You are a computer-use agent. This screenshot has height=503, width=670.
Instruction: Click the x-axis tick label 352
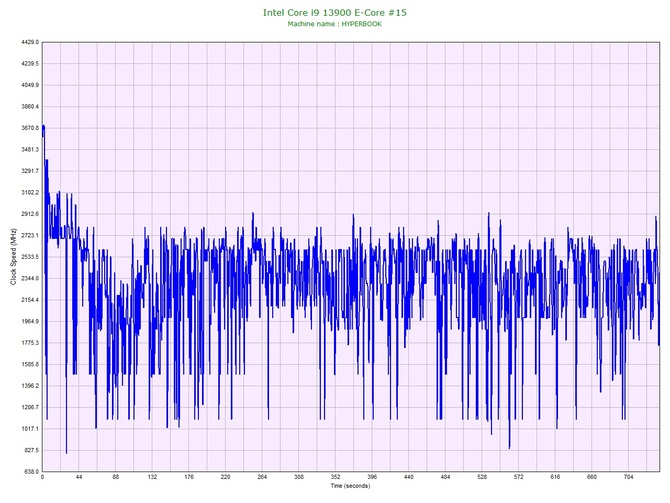click(335, 477)
